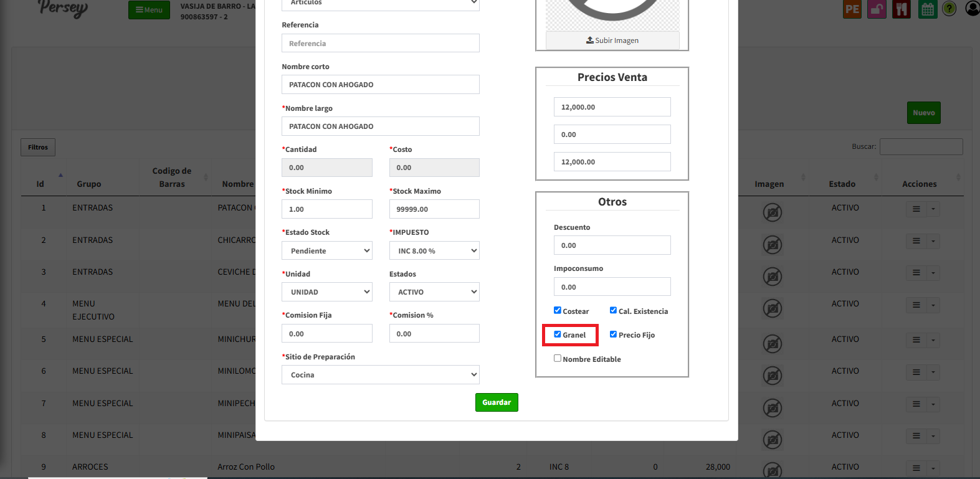Click hamburger actions icon for row 2
Image resolution: width=980 pixels, height=479 pixels.
click(x=916, y=241)
